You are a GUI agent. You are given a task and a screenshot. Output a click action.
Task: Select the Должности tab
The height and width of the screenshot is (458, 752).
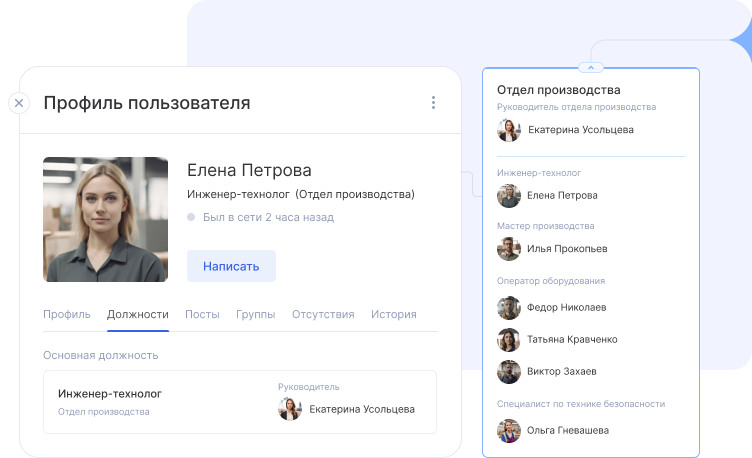coord(138,314)
